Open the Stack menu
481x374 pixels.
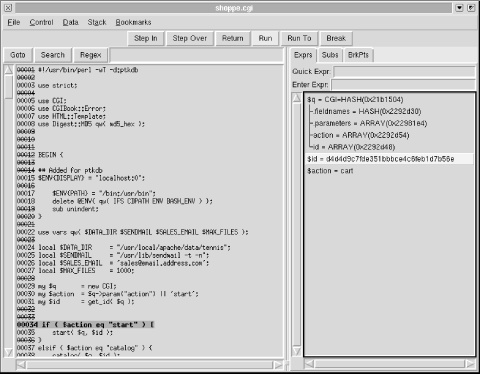point(97,22)
